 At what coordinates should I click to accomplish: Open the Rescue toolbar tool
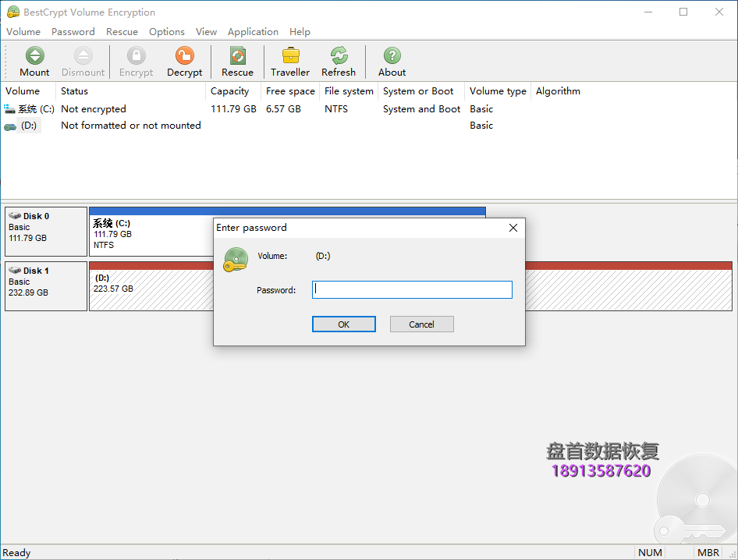237,62
